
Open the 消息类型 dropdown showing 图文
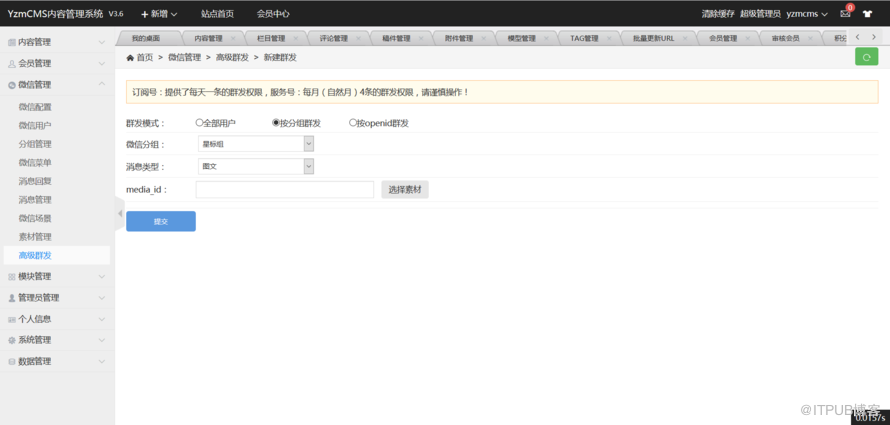click(x=255, y=166)
